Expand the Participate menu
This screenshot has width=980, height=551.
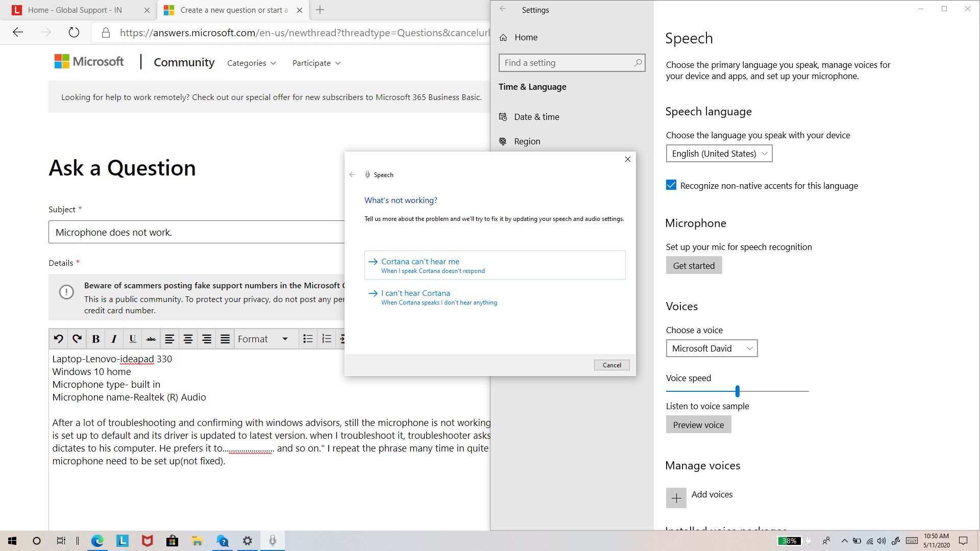316,63
